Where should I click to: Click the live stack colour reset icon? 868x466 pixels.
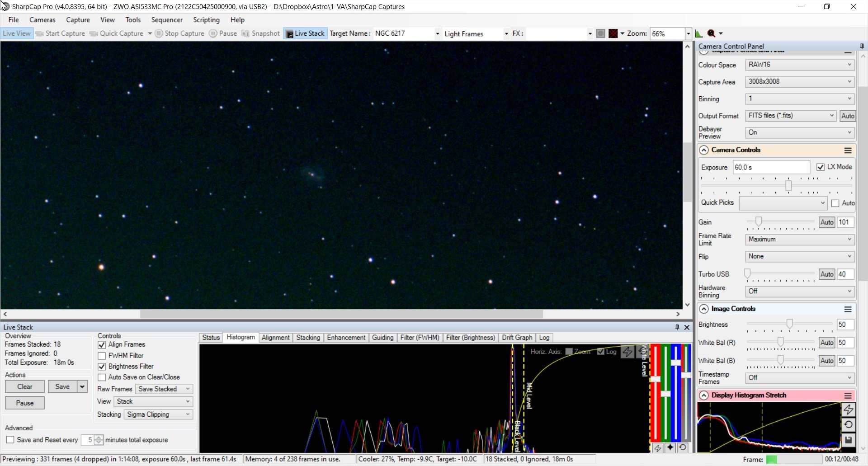[683, 447]
